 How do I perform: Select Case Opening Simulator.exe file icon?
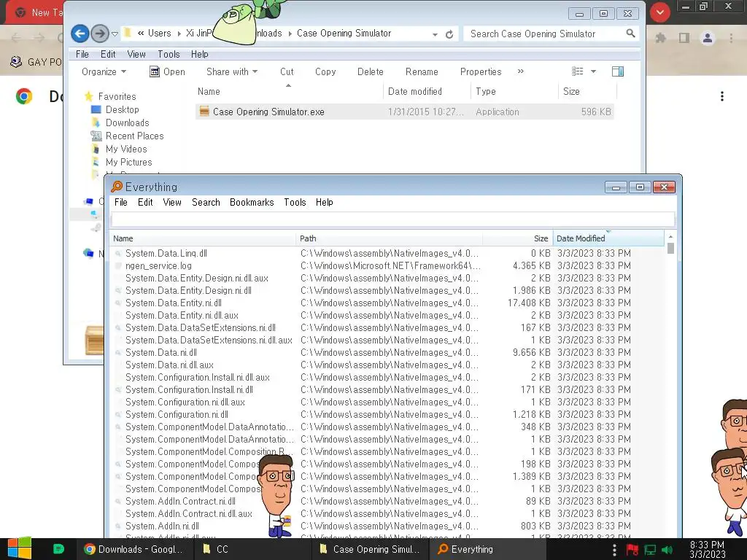pyautogui.click(x=204, y=112)
